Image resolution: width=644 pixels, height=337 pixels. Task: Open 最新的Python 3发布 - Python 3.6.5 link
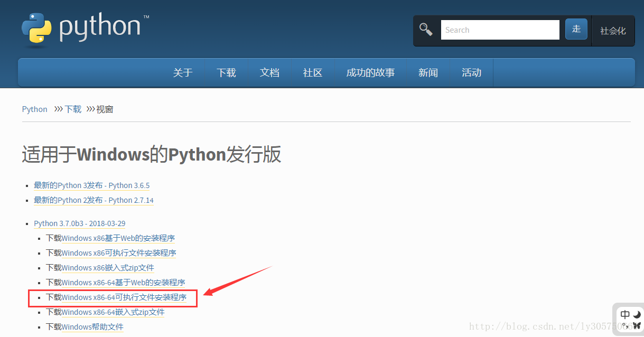[92, 185]
